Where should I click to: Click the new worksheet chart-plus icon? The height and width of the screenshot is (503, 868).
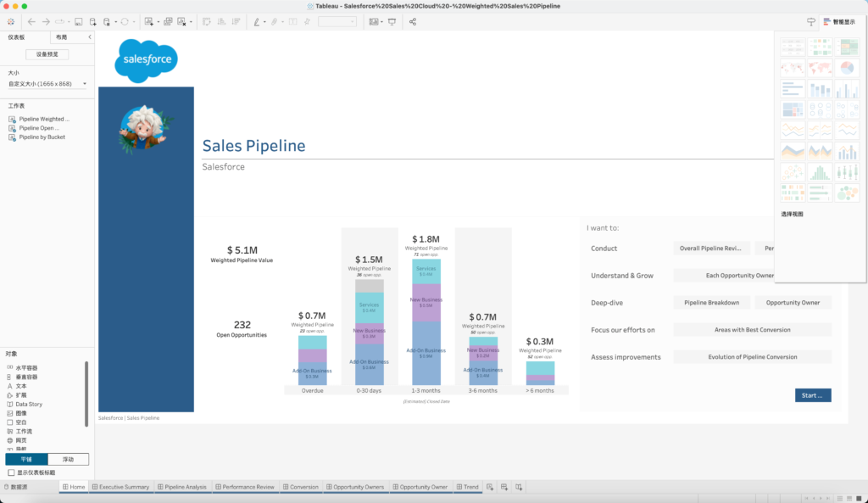click(149, 21)
